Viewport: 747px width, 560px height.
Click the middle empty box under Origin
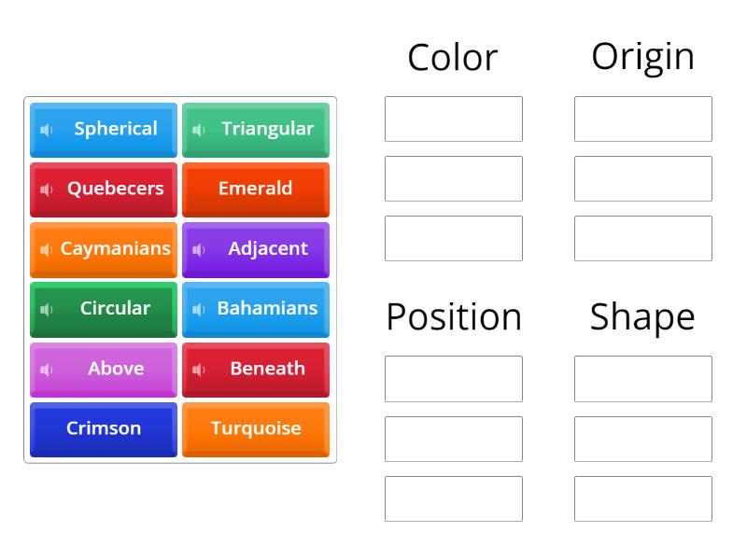click(642, 177)
